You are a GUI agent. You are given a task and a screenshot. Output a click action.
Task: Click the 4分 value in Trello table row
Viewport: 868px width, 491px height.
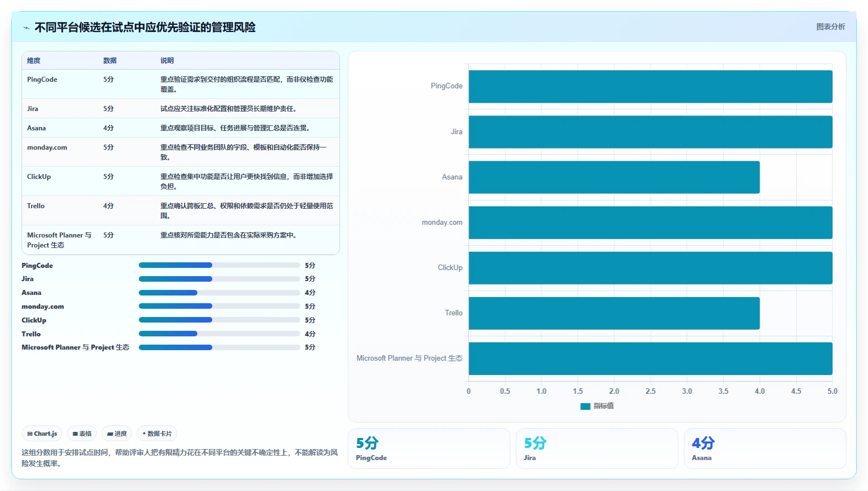pyautogui.click(x=108, y=206)
